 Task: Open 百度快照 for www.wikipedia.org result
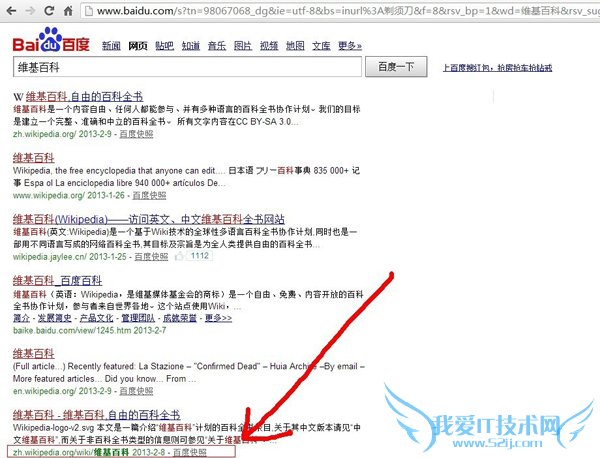(x=149, y=195)
